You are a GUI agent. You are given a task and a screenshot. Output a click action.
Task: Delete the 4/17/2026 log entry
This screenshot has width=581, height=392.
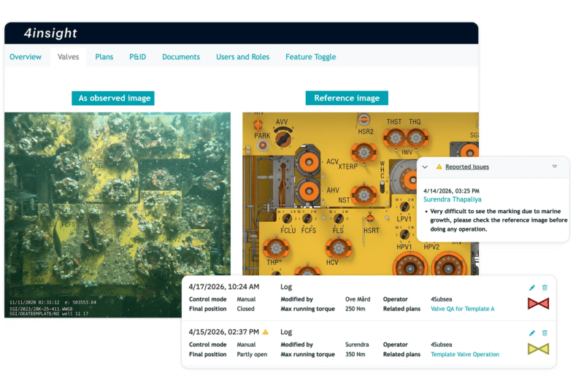pos(545,288)
